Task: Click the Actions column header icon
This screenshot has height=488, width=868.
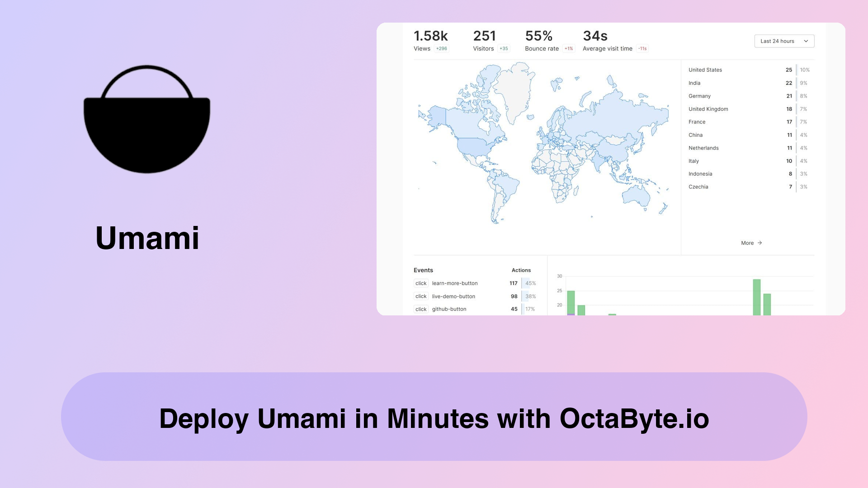Action: point(521,270)
